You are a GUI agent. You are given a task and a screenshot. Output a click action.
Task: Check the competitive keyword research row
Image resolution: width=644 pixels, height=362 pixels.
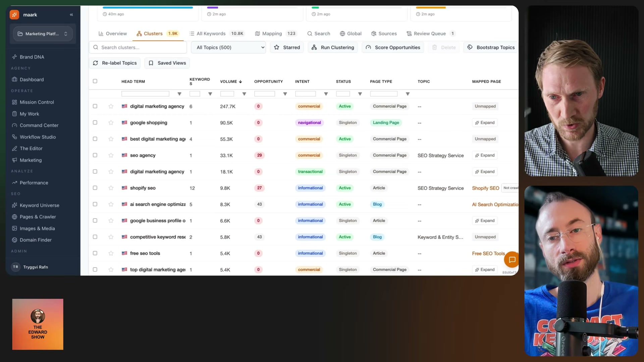click(95, 237)
